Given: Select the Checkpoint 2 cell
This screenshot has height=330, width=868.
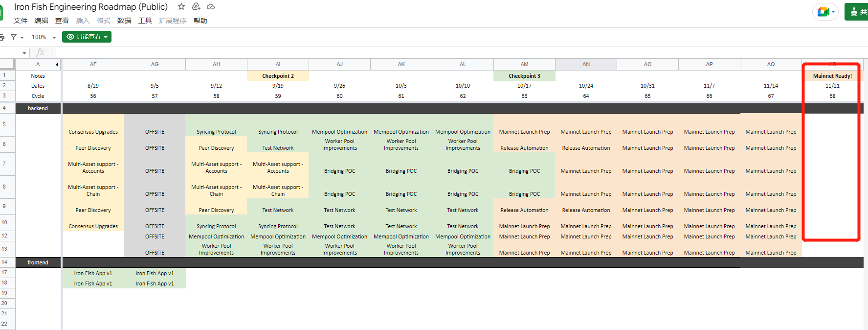Looking at the screenshot, I should (x=278, y=76).
